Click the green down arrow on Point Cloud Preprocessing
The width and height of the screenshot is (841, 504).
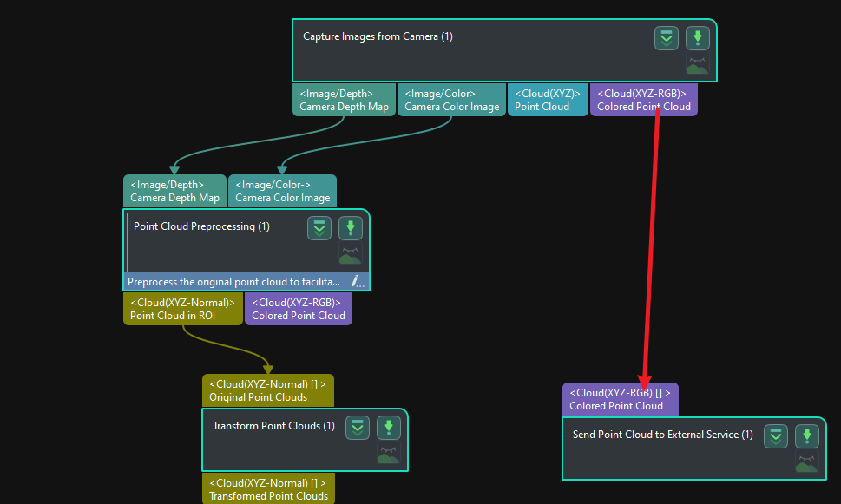pos(351,228)
